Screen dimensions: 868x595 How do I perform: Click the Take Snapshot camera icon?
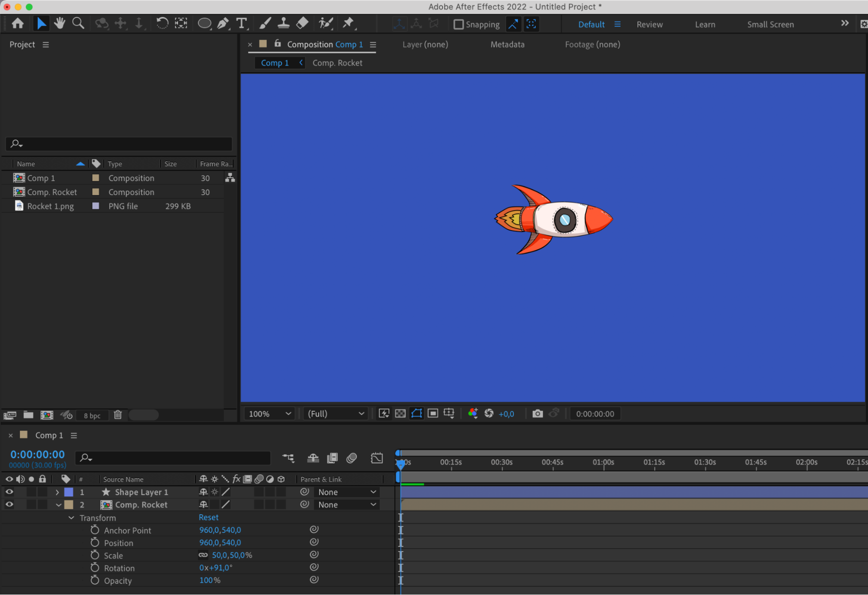coord(537,413)
